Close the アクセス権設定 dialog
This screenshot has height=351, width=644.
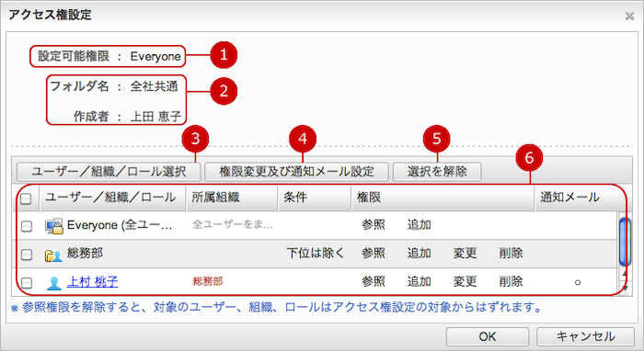[629, 16]
